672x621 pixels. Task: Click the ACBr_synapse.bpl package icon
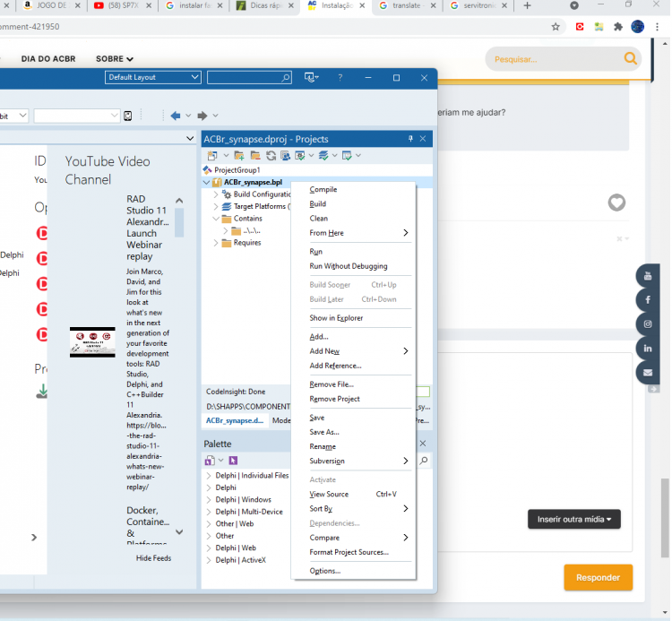218,183
